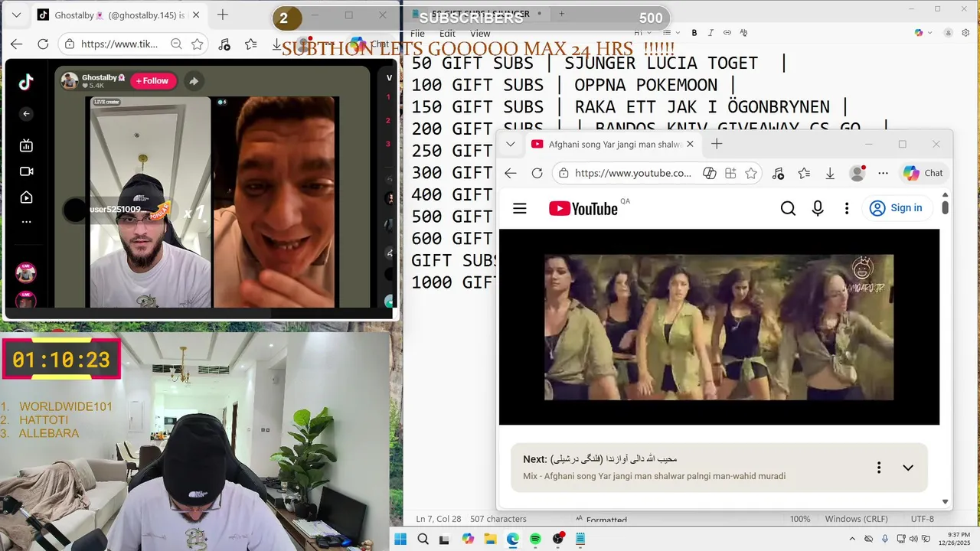Open Notepad settings gear

966,33
